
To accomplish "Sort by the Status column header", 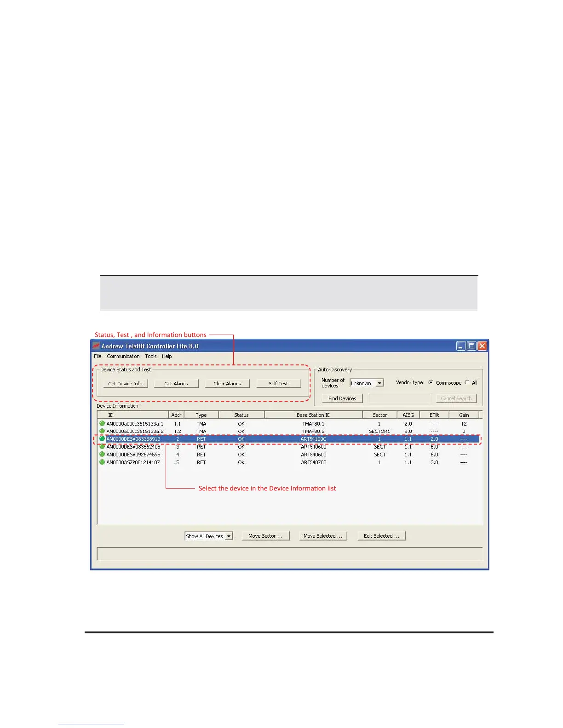I will click(241, 415).
